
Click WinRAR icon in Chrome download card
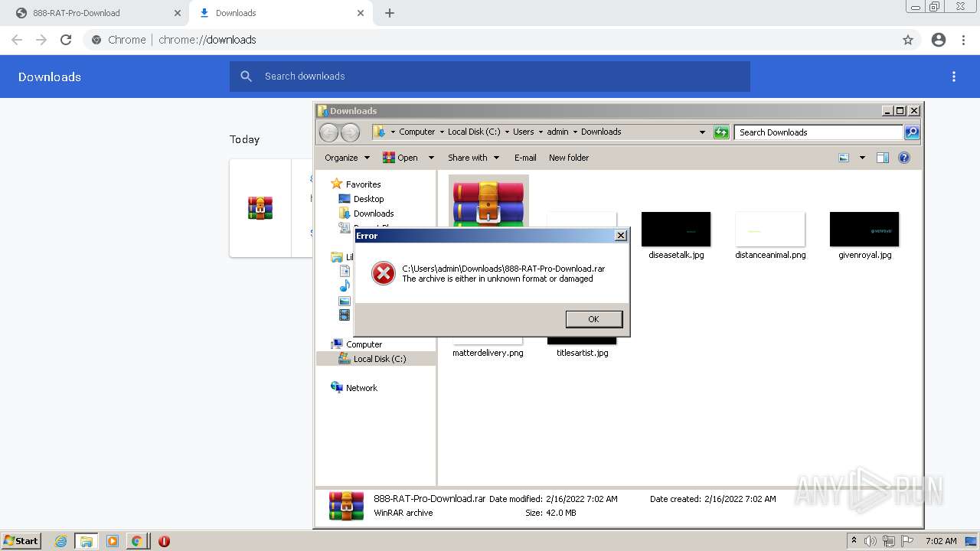[x=260, y=208]
